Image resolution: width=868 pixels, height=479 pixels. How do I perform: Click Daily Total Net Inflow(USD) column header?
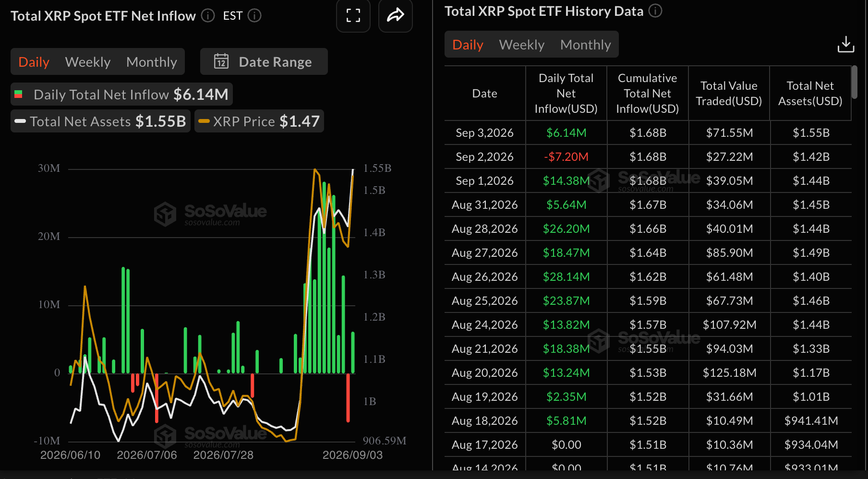click(x=566, y=94)
